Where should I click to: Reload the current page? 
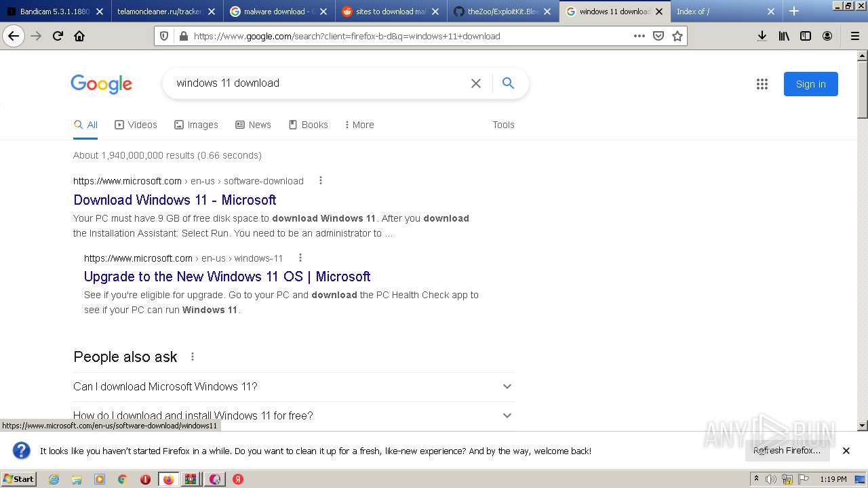58,36
